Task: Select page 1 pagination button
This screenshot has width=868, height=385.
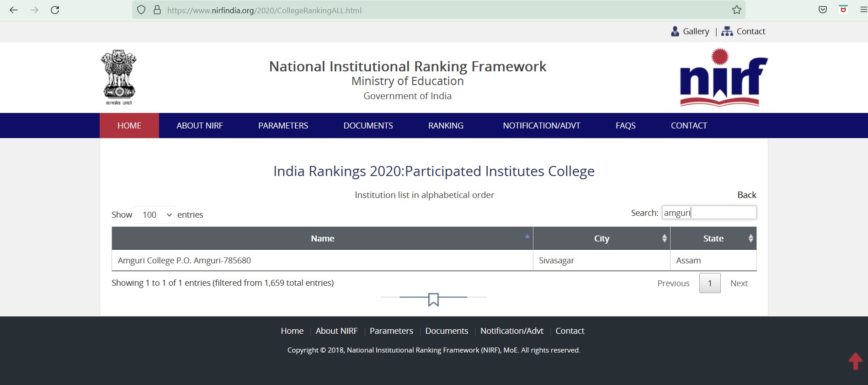Action: point(709,283)
